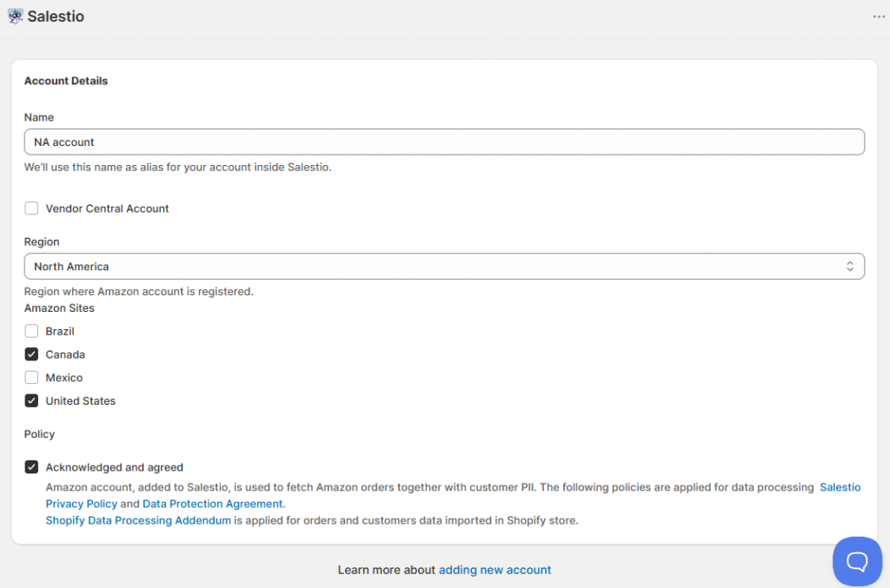Deselect the United States checkbox
This screenshot has height=588, width=890.
click(x=32, y=401)
